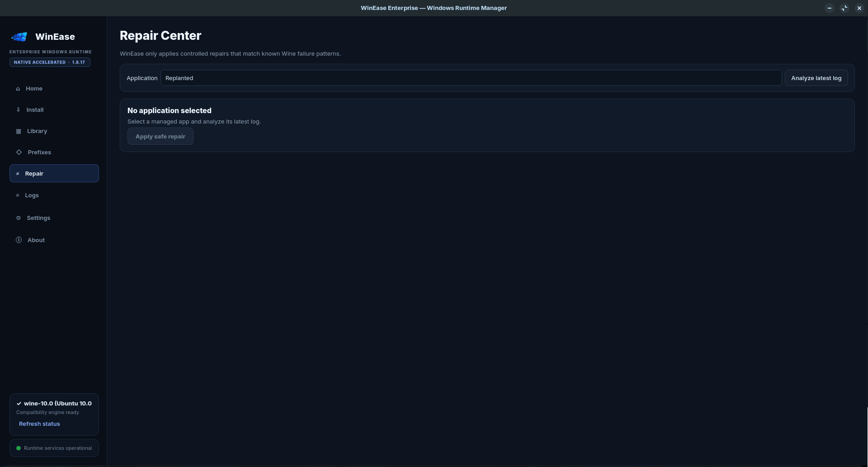
Task: Click the window title text
Action: click(434, 8)
